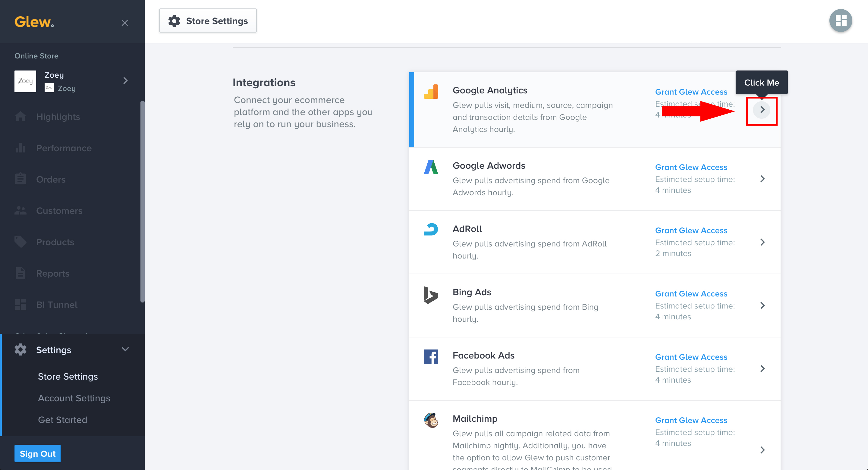This screenshot has height=470, width=868.
Task: Open Account Settings menu item
Action: pos(74,398)
